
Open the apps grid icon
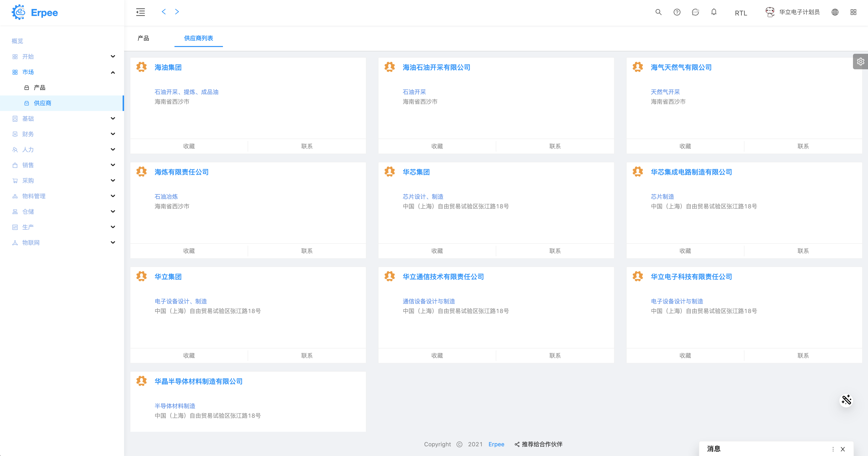point(853,12)
